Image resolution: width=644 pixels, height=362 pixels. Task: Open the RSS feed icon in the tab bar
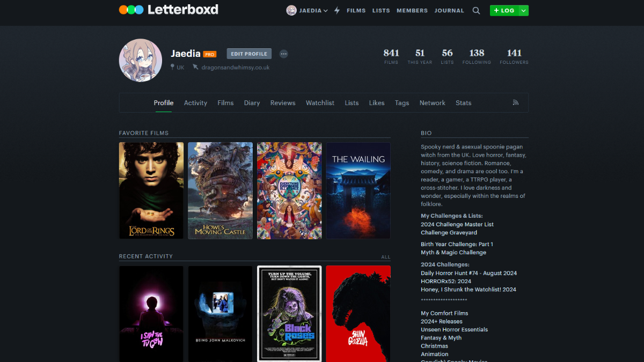pos(516,102)
